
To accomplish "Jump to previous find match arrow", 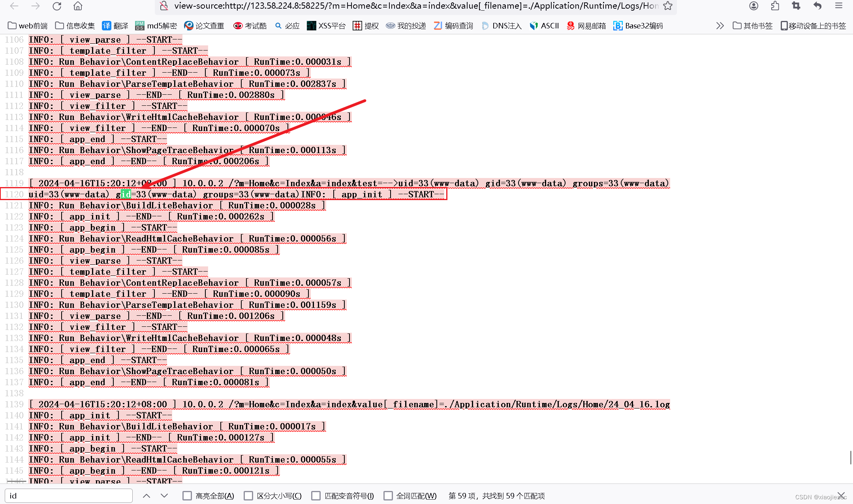I will [147, 496].
